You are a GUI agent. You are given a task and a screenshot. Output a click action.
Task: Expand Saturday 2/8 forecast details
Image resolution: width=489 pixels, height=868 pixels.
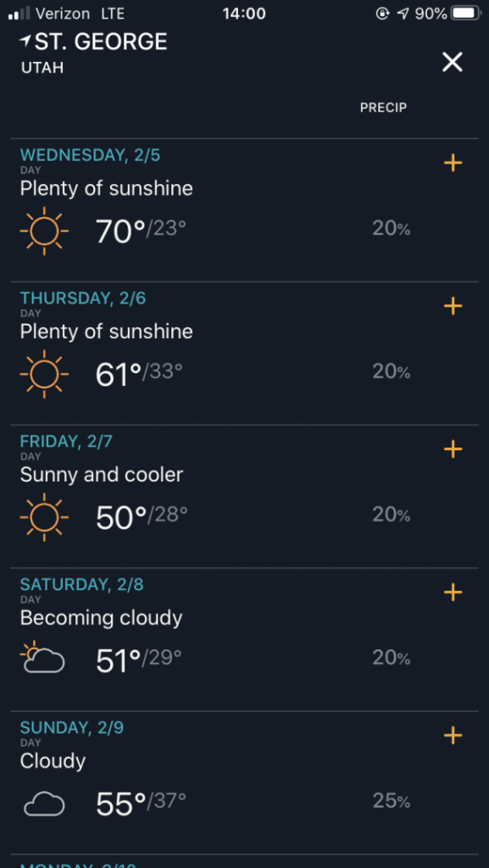453,592
